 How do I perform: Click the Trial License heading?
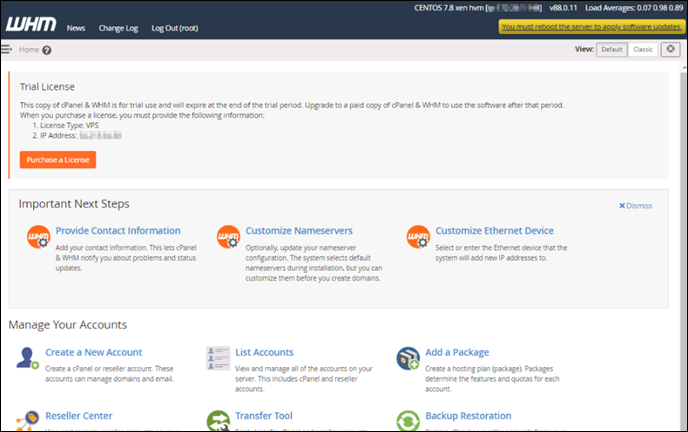tap(47, 87)
